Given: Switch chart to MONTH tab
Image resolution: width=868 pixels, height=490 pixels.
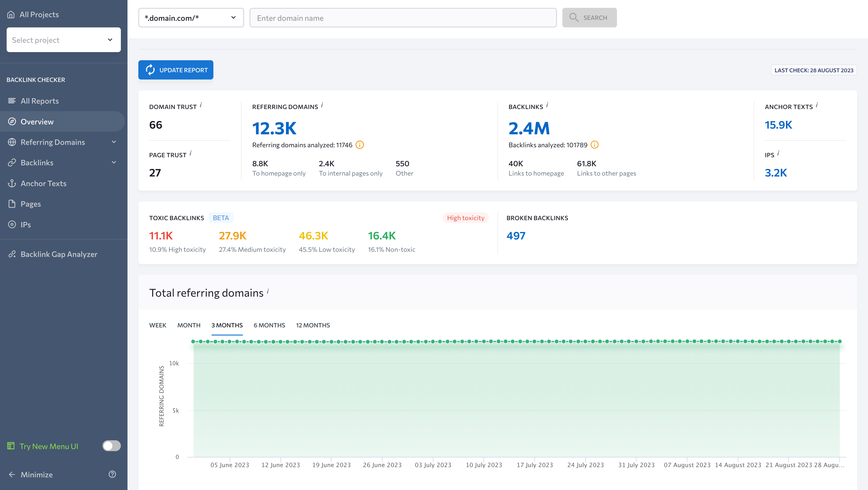Looking at the screenshot, I should tap(189, 325).
